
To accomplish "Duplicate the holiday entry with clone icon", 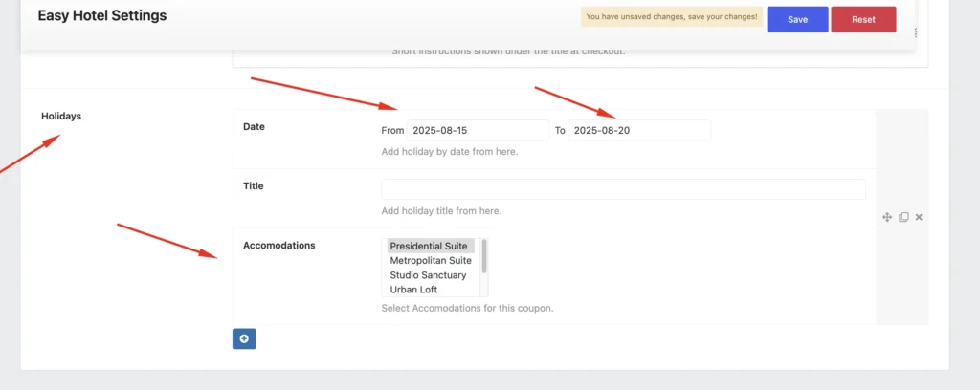I will 903,217.
